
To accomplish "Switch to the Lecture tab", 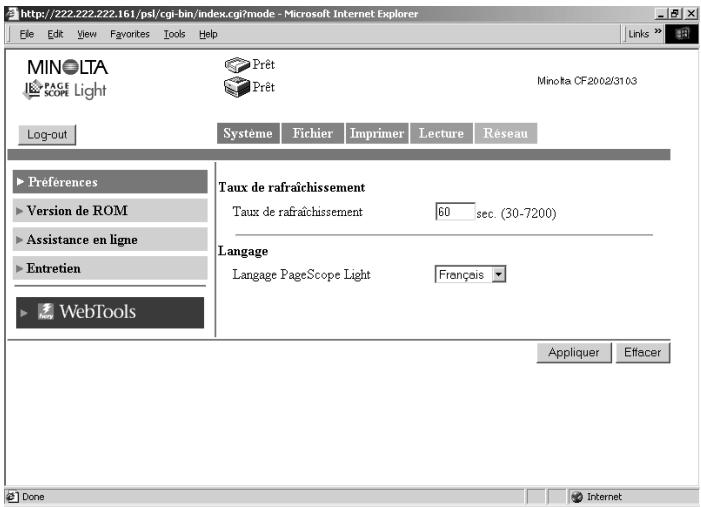I will [x=441, y=133].
